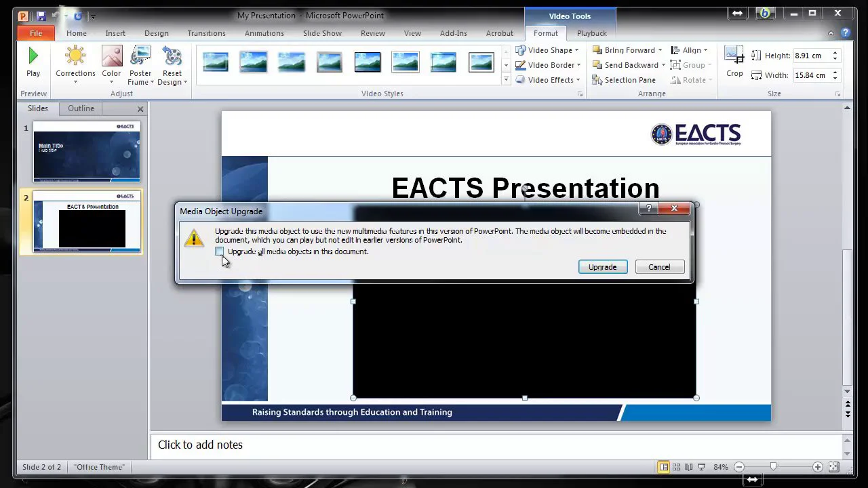The width and height of the screenshot is (868, 488).
Task: Switch to the Playback tab
Action: (x=591, y=33)
